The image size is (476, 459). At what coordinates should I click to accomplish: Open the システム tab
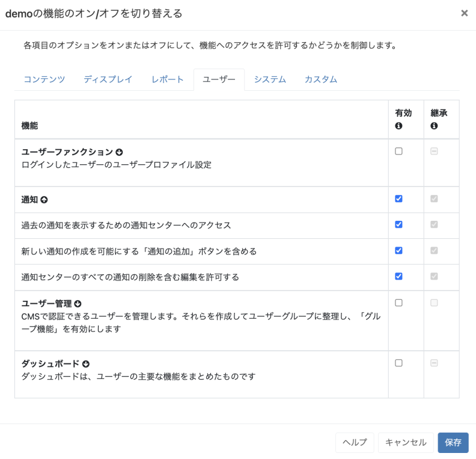point(270,79)
